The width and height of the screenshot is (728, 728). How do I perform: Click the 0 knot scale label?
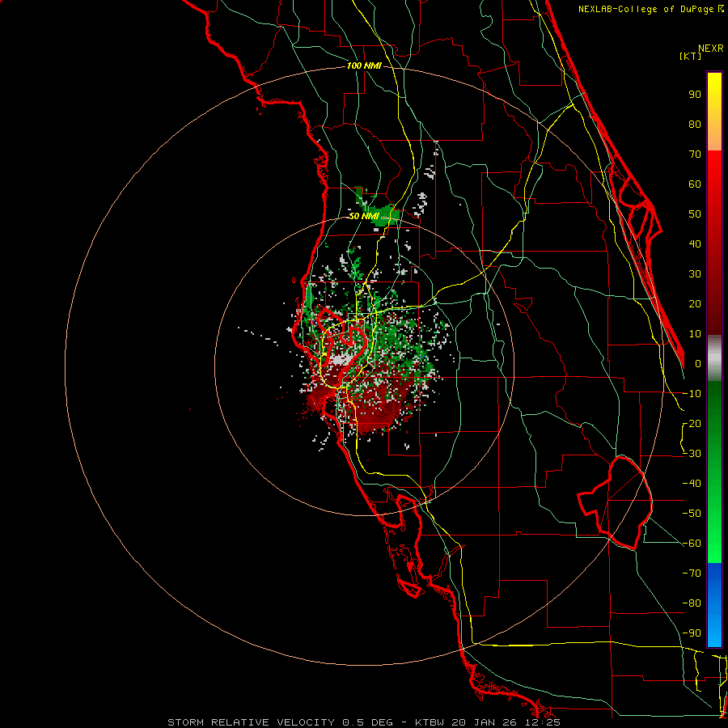[x=698, y=364]
